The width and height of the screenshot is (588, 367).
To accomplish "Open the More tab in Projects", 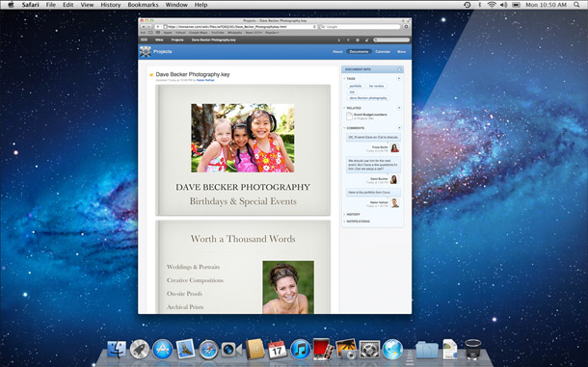I will 401,52.
